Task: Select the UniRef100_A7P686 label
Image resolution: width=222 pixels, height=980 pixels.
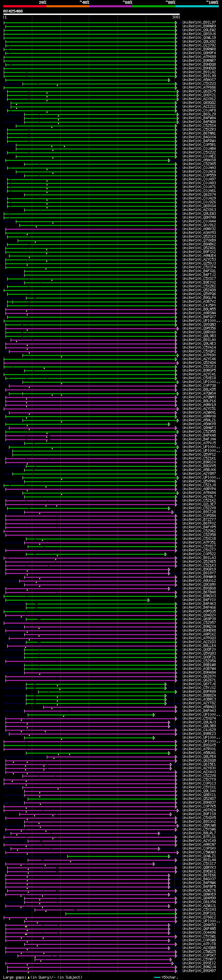Action: click(x=199, y=88)
